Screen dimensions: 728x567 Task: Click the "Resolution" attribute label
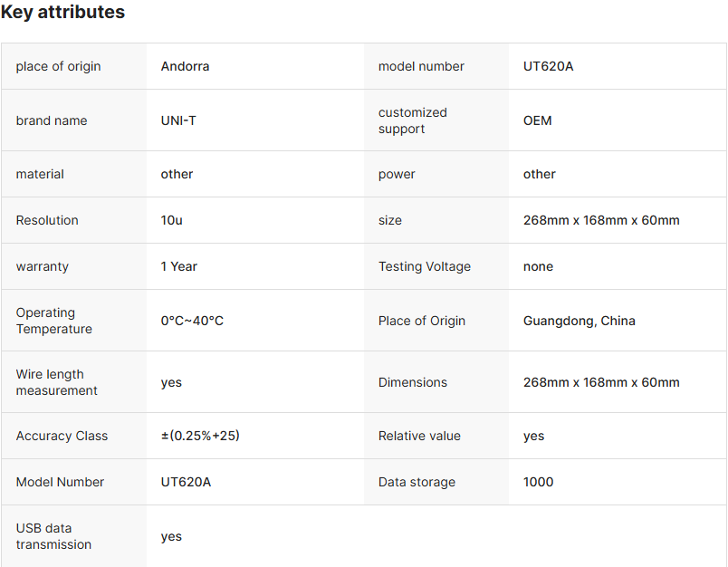click(47, 220)
